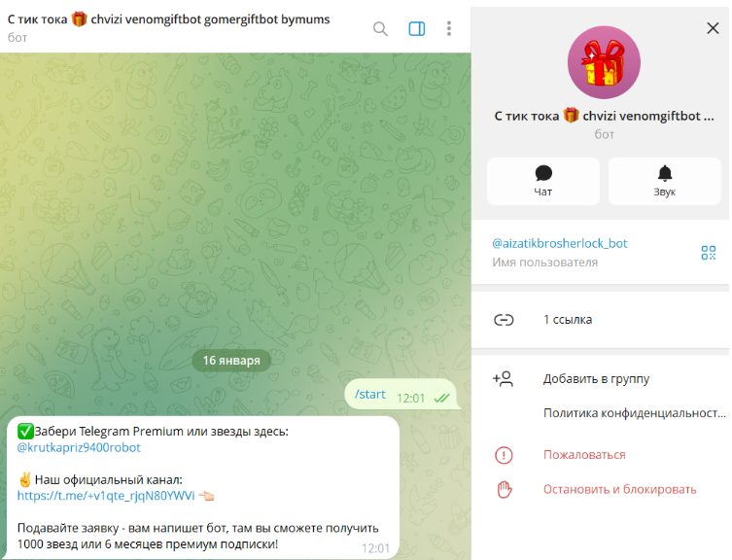Viewport: 732px width, 560px height.
Task: Click the Чат button in profile
Action: tap(543, 181)
